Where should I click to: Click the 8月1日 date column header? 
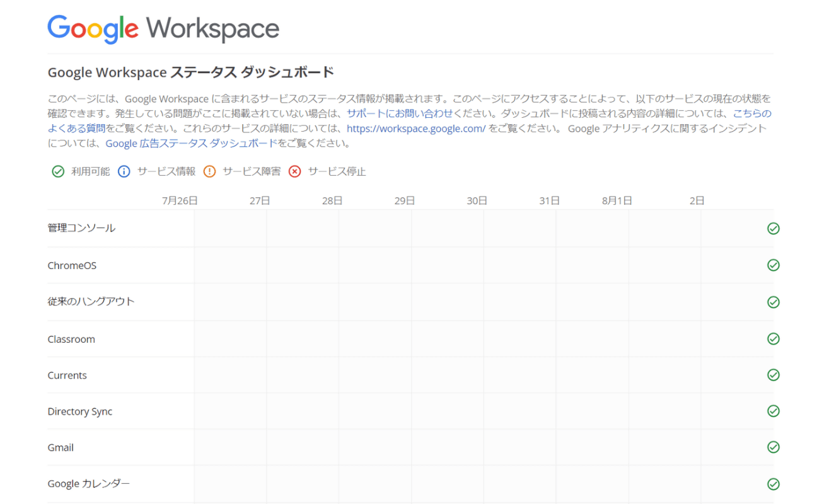tap(617, 201)
